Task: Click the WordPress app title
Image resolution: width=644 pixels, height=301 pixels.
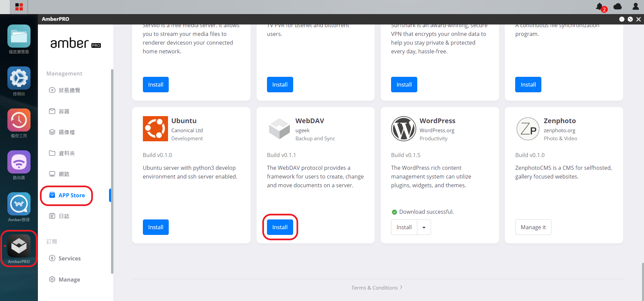Action: pos(437,120)
